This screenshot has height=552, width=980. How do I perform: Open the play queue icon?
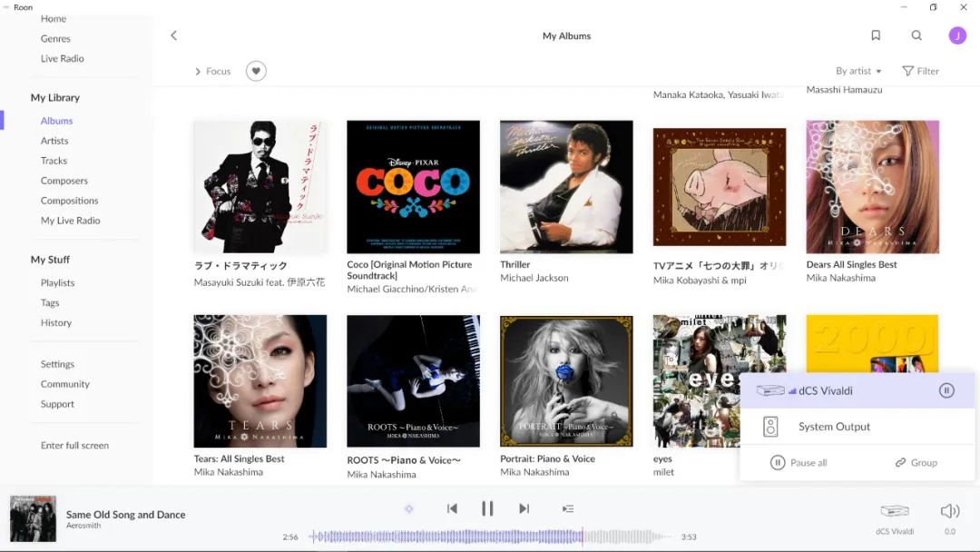(568, 508)
